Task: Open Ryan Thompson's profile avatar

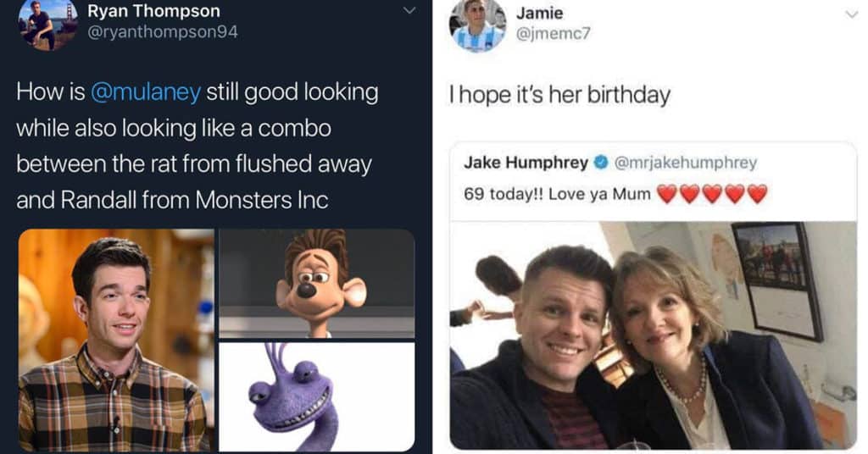Action: (x=47, y=25)
